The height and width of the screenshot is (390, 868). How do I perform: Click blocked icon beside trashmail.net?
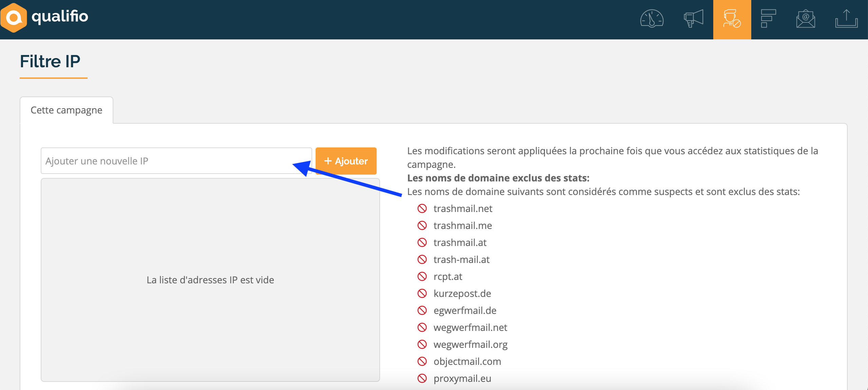point(422,209)
